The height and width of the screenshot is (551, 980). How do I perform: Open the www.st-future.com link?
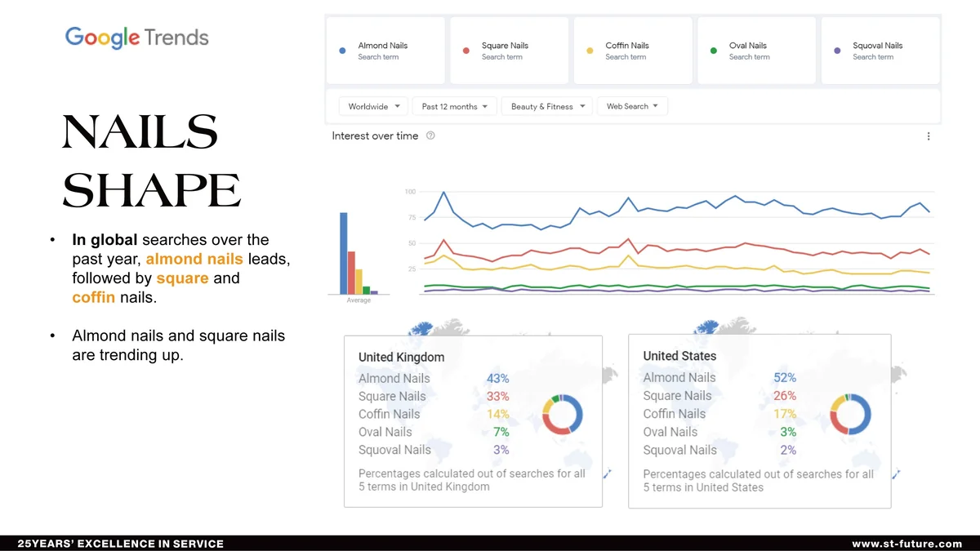point(906,544)
